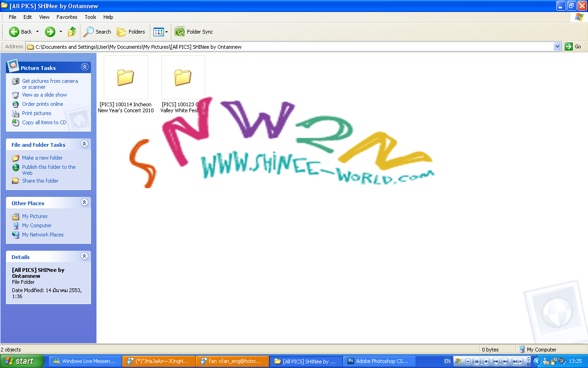Go to My Computer in Other Places
This screenshot has height=368, width=588.
coord(37,225)
